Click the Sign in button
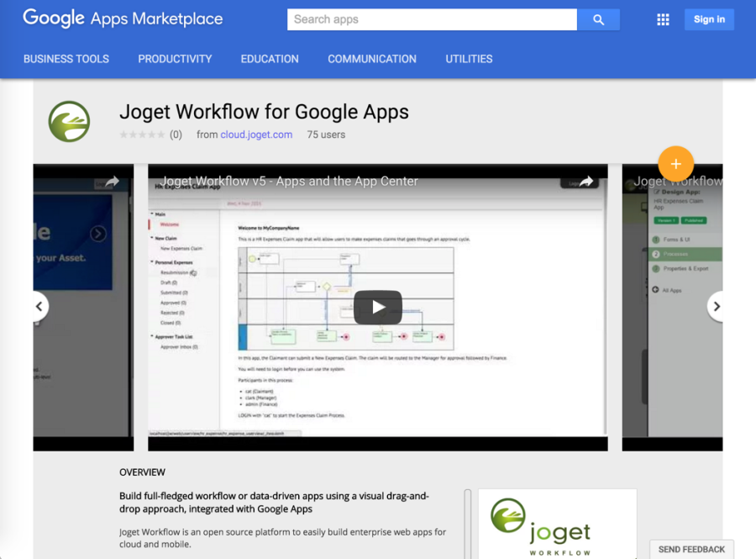This screenshot has width=756, height=559. (x=709, y=19)
